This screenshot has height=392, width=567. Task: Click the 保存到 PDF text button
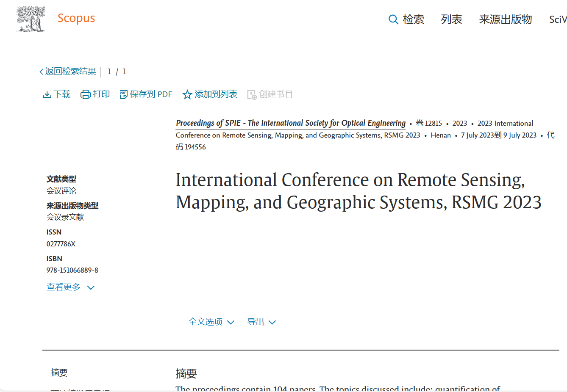pyautogui.click(x=151, y=94)
